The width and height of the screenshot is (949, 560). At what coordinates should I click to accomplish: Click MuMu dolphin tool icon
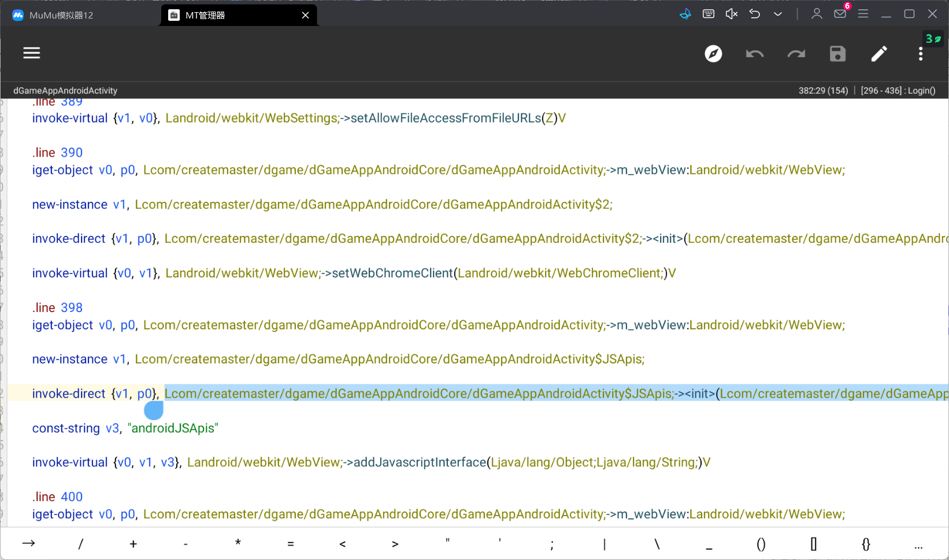[x=685, y=14]
